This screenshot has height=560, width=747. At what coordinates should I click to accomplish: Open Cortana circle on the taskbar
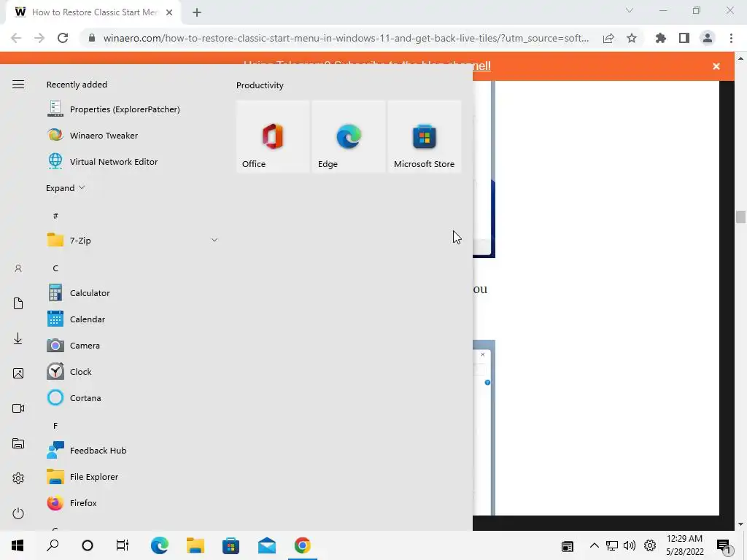tap(88, 545)
